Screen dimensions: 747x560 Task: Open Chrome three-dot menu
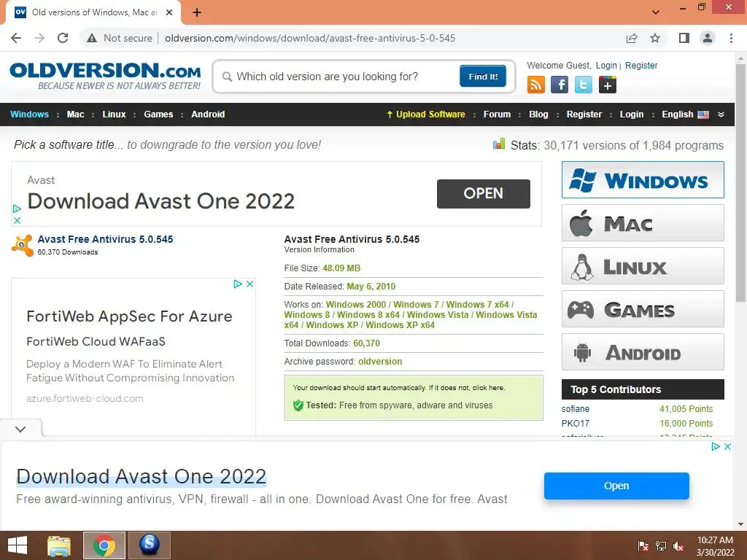click(731, 38)
